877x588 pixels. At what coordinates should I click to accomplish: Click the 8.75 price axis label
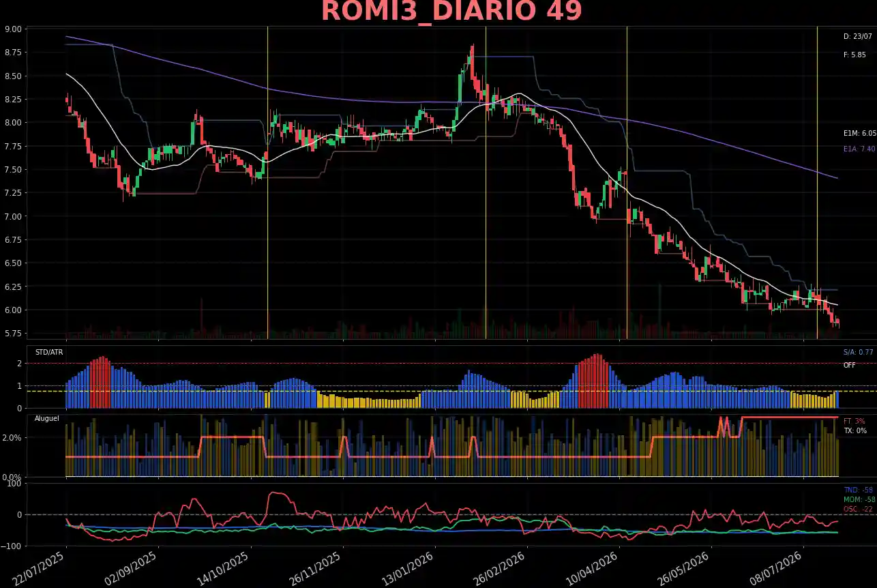click(13, 53)
